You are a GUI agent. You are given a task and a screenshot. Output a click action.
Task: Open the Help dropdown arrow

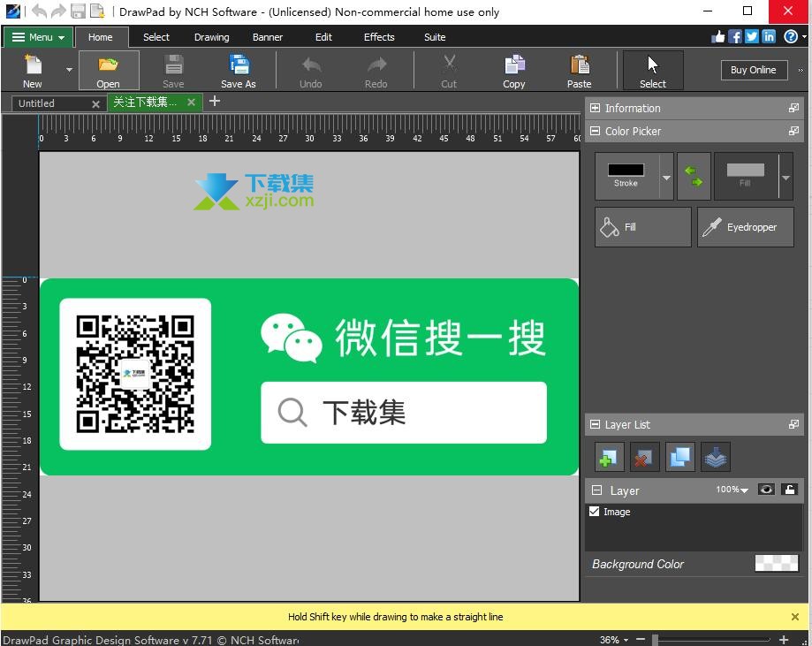tap(804, 37)
